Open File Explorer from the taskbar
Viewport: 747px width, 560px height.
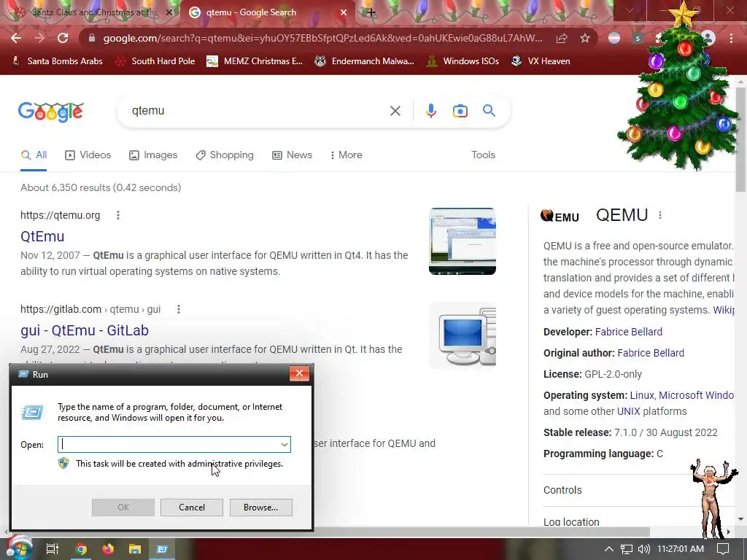[135, 549]
